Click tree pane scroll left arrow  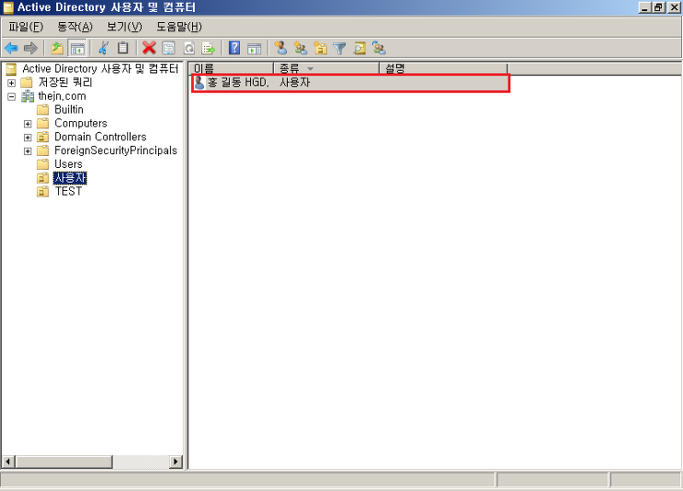pos(8,461)
